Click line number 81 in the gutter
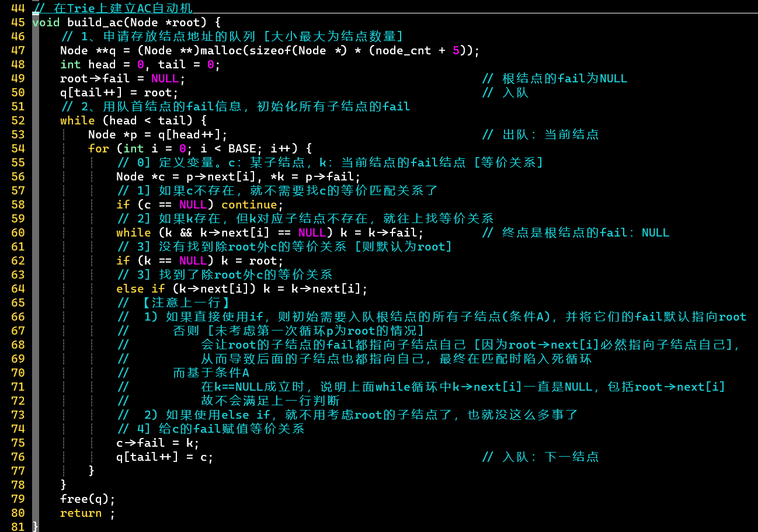Screen dimensions: 758x532 (x=18, y=527)
